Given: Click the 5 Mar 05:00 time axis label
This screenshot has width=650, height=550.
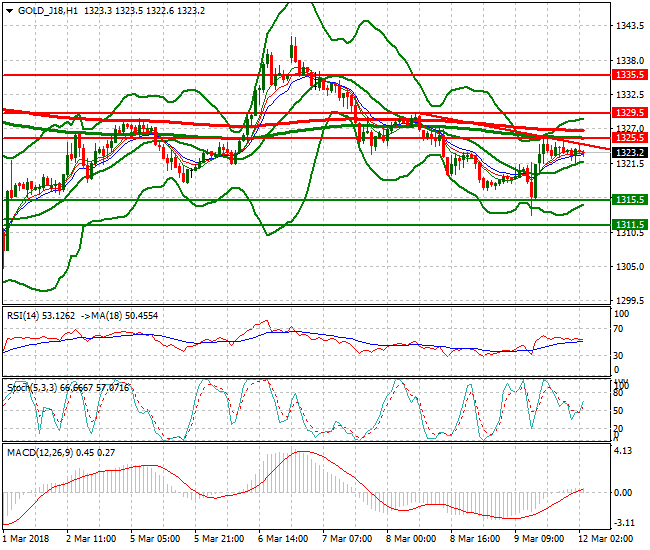Looking at the screenshot, I should tap(155, 539).
